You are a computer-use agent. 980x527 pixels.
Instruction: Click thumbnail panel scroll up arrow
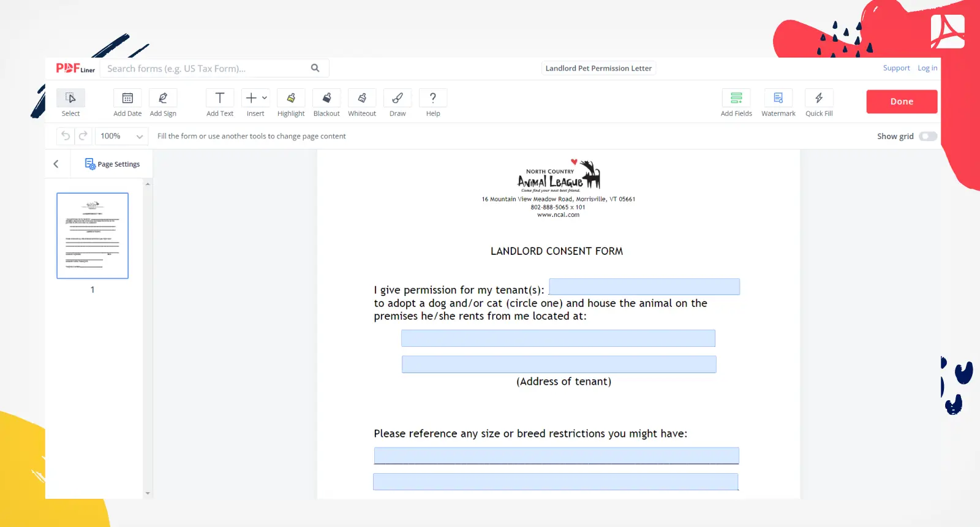tap(148, 184)
